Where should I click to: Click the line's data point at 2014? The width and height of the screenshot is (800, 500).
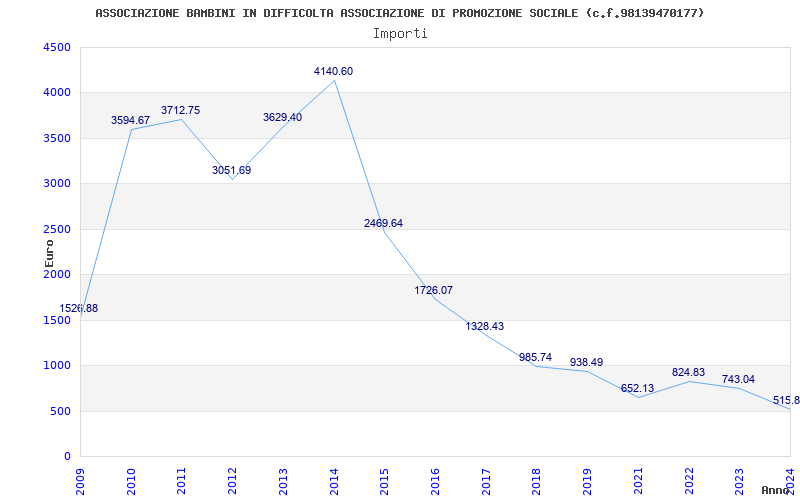pyautogui.click(x=334, y=80)
